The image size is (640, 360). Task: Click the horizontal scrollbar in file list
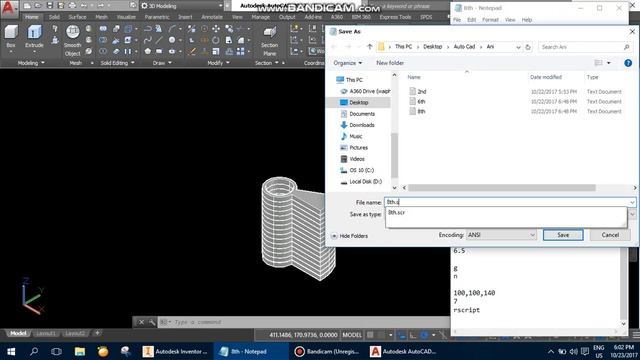pyautogui.click(x=502, y=188)
